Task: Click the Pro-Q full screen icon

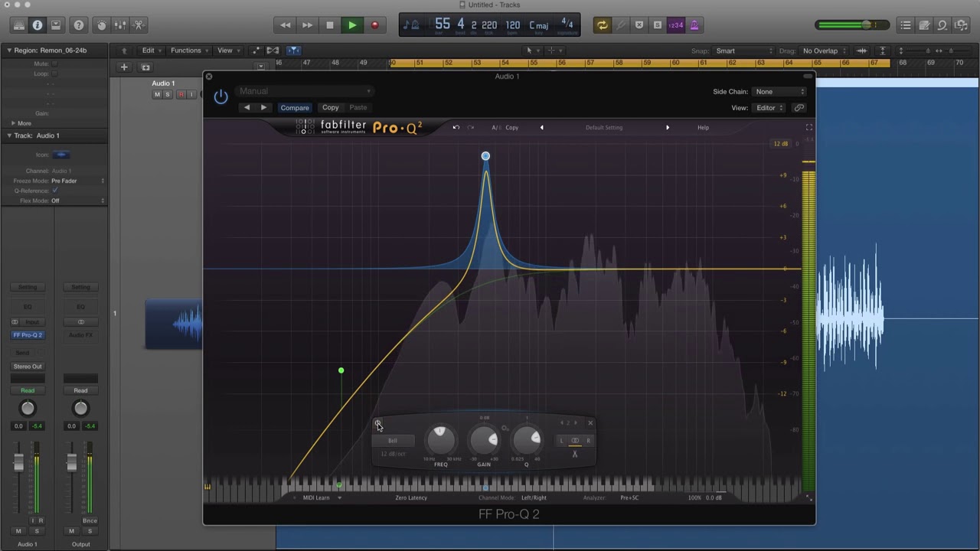Action: tap(808, 128)
